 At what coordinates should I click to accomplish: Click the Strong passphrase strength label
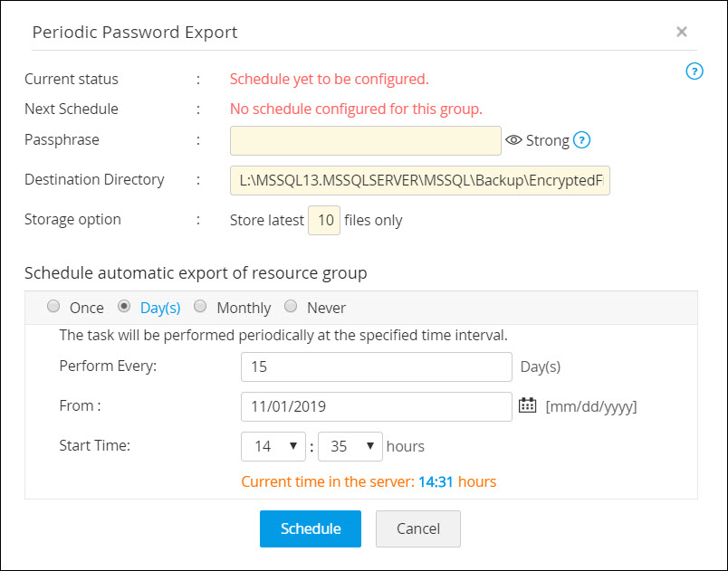(x=547, y=140)
